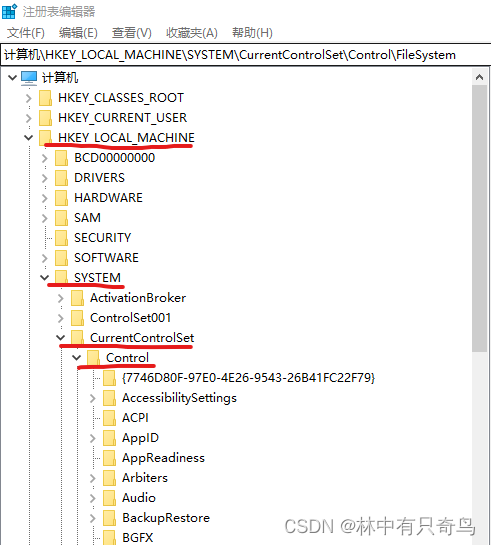Click the CurrentControlSet folder icon
491x545 pixels.
(77, 338)
